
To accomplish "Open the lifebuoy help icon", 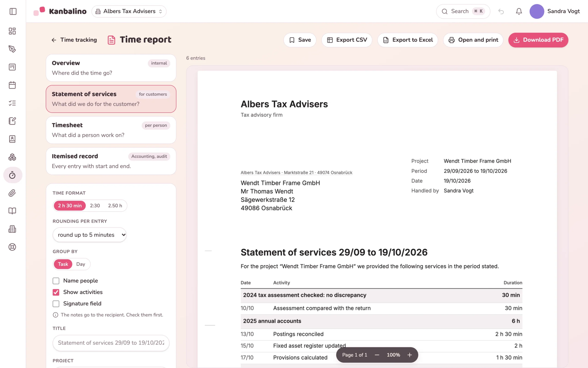I will coord(12,247).
